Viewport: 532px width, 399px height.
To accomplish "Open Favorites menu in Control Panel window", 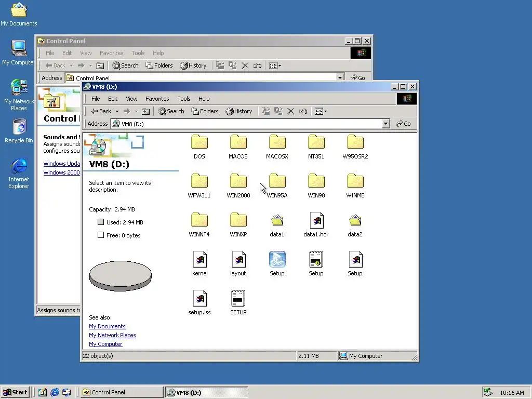I will [x=111, y=53].
